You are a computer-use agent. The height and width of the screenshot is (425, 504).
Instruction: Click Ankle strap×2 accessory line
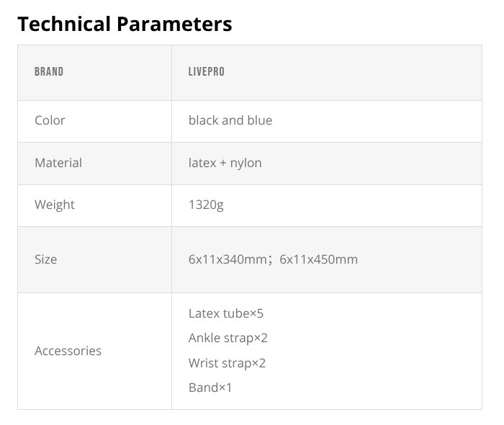[228, 338]
